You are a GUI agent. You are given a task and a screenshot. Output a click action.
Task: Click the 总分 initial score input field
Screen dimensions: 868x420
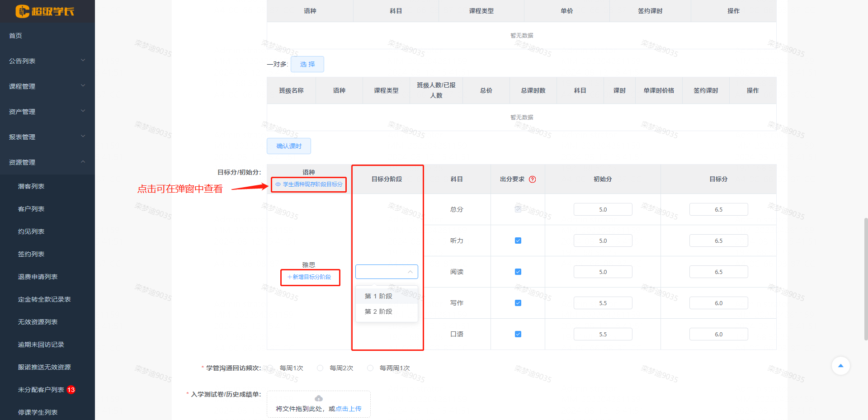pos(603,209)
